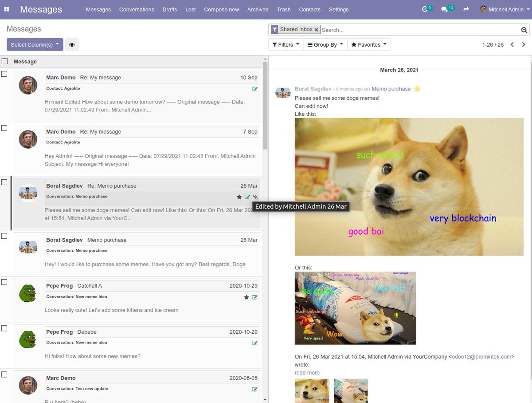
Task: Check the Marc Demo 7 Sep message checkbox
Action: click(x=4, y=128)
